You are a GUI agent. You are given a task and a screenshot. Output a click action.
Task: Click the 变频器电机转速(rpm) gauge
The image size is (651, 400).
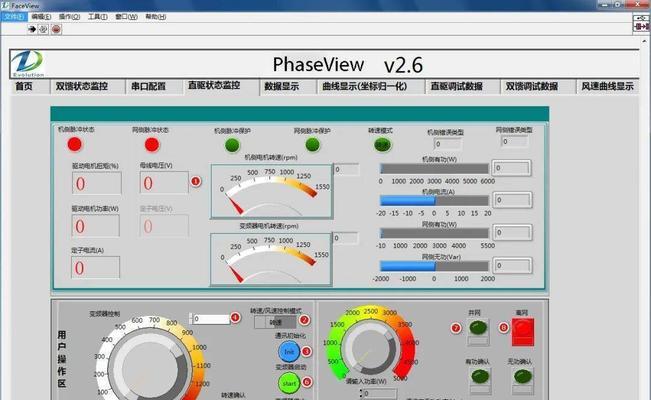(x=271, y=259)
